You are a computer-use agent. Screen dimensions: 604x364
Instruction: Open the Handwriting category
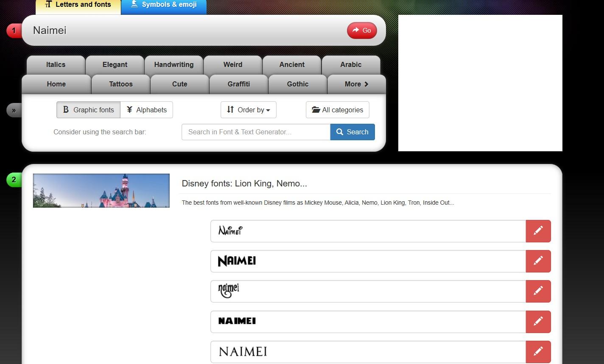click(x=174, y=65)
